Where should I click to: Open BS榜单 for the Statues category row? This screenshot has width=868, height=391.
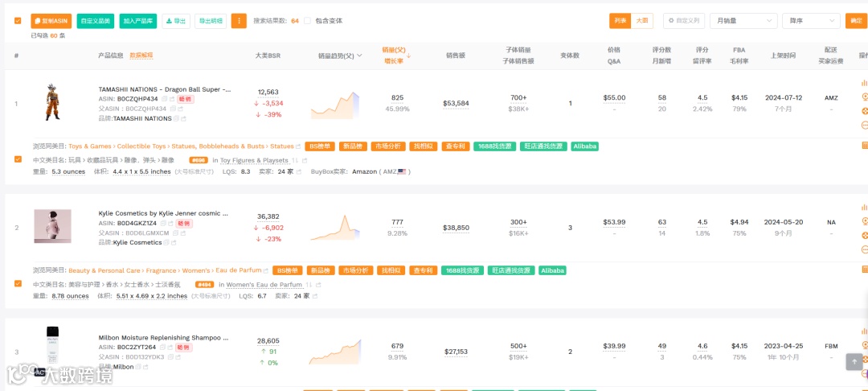pos(319,146)
